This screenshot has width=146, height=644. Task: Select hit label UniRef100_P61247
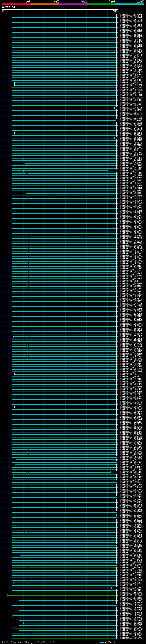tap(131, 251)
